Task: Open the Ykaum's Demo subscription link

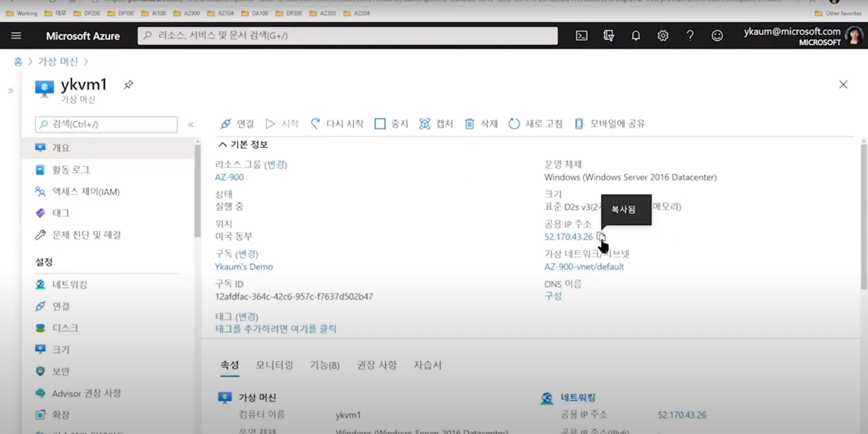Action: pyautogui.click(x=244, y=267)
